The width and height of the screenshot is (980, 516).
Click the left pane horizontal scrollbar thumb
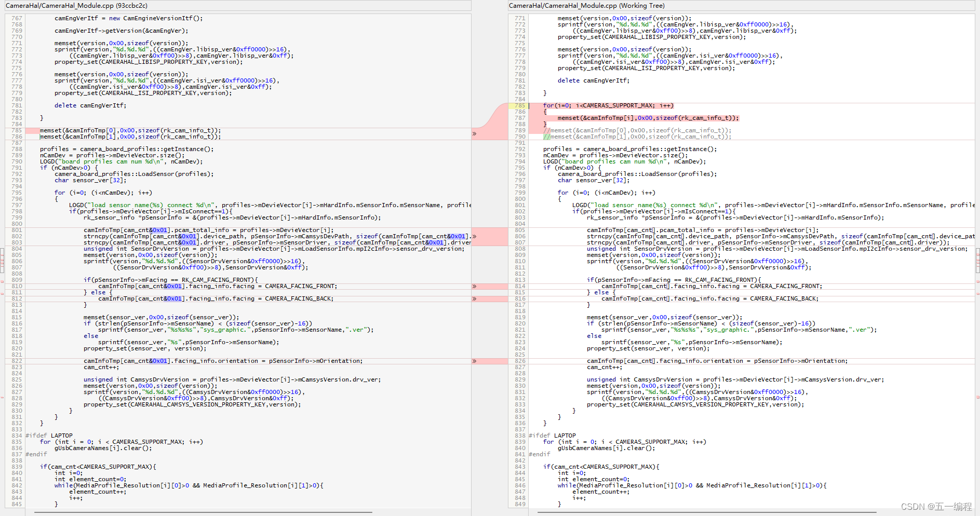click(203, 512)
